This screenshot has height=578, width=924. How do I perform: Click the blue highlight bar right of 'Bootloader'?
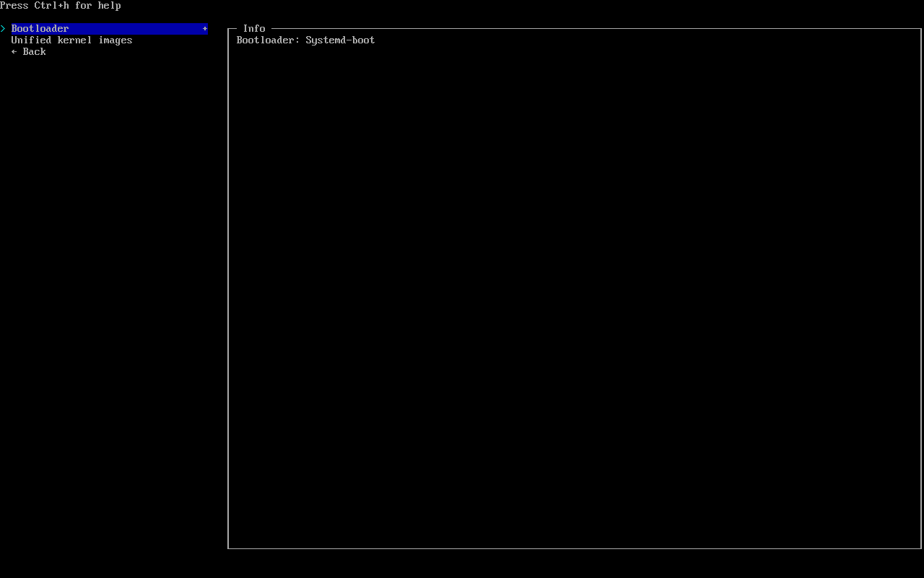click(137, 29)
